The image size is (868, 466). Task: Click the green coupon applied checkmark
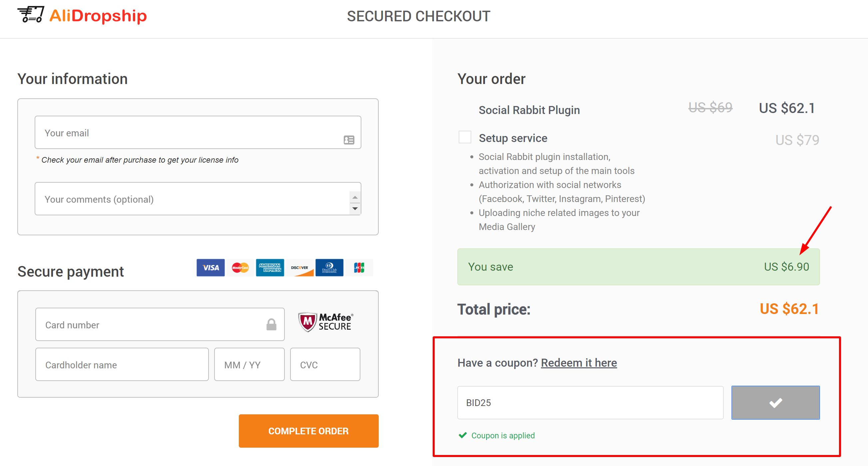(463, 435)
